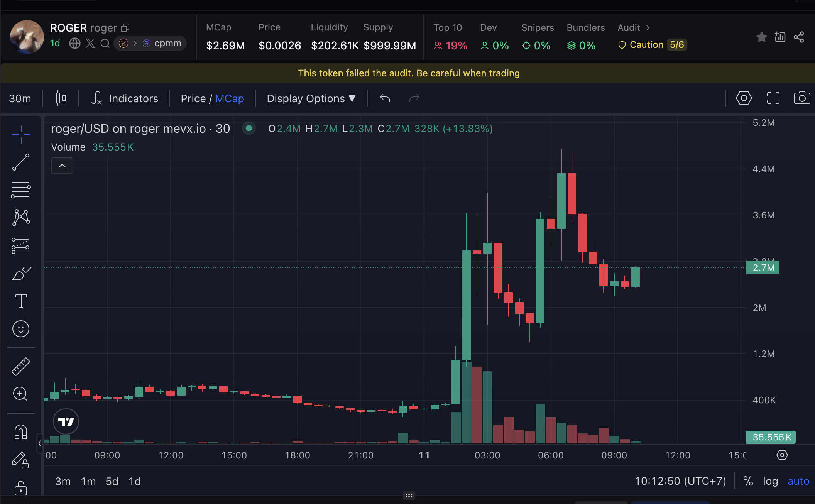Click the 2.7M current price label
The image size is (815, 504).
763,268
